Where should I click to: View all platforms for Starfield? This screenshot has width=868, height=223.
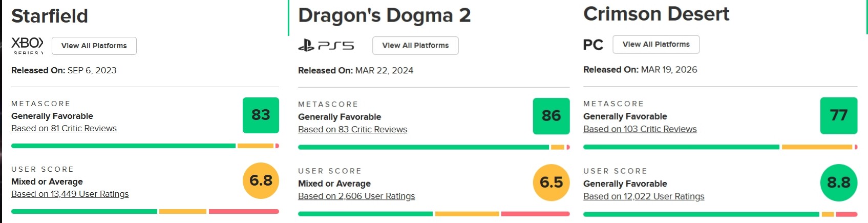coord(94,46)
